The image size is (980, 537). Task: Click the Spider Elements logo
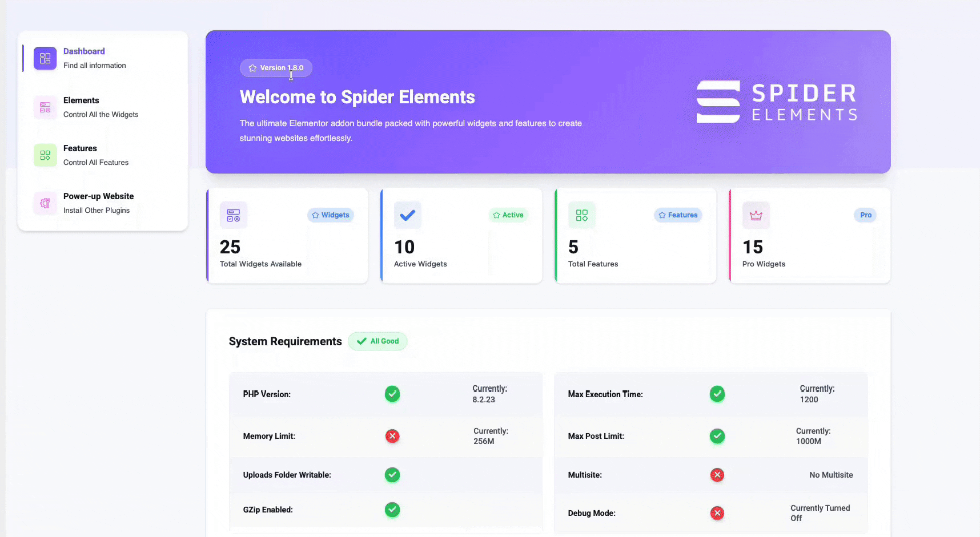coord(777,102)
